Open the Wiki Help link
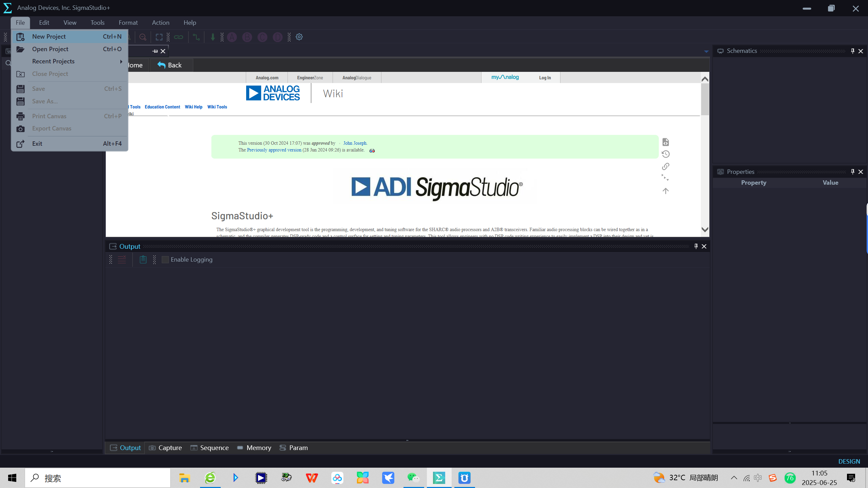 pos(194,107)
